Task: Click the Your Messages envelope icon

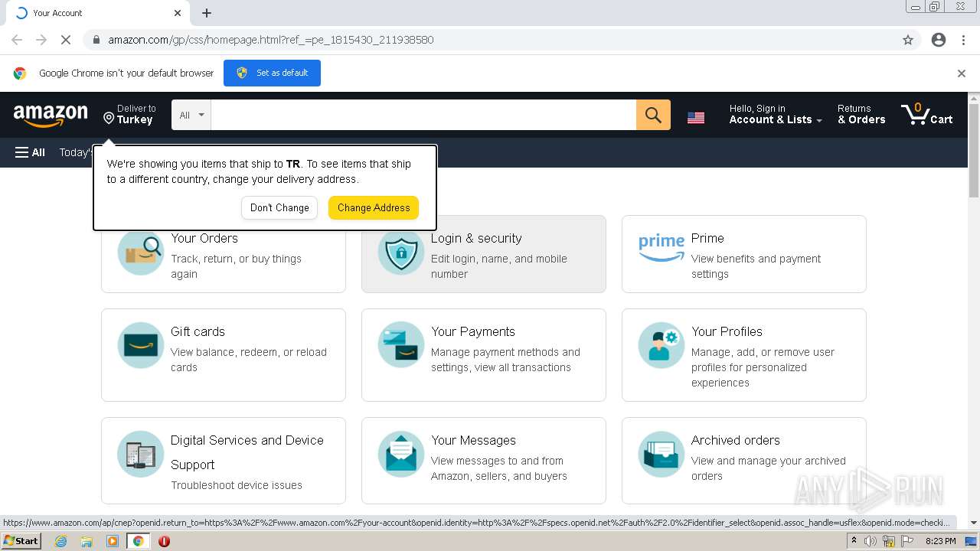Action: click(x=401, y=455)
